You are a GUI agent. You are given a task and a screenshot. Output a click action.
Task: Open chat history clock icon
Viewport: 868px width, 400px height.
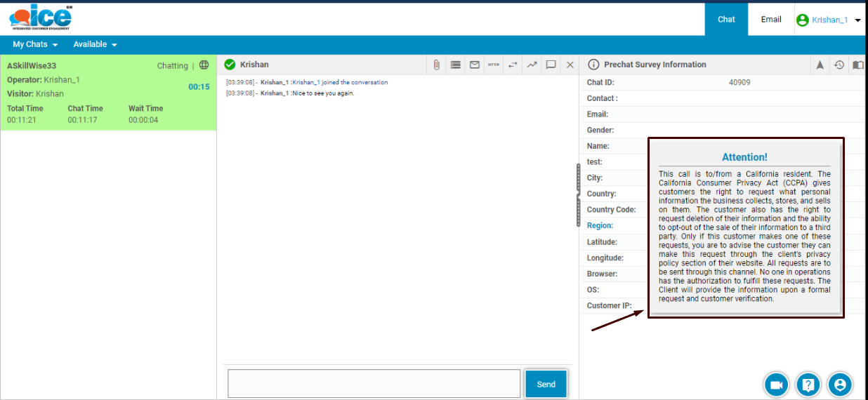tap(839, 65)
